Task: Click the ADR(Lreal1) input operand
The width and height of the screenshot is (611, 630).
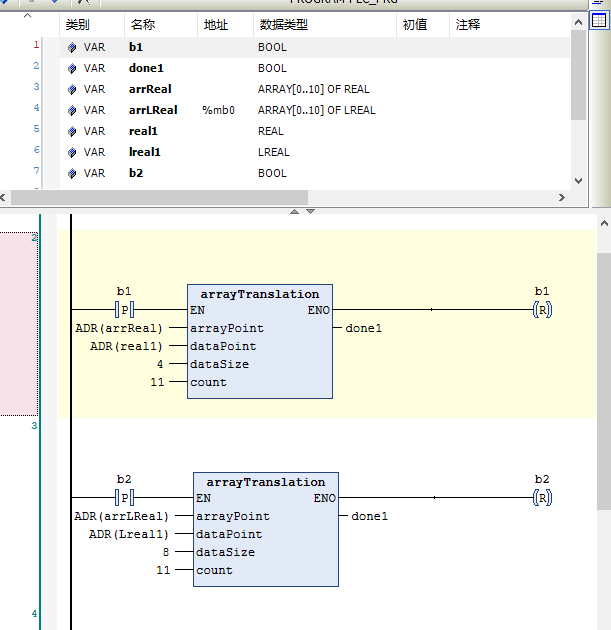Action: (129, 534)
